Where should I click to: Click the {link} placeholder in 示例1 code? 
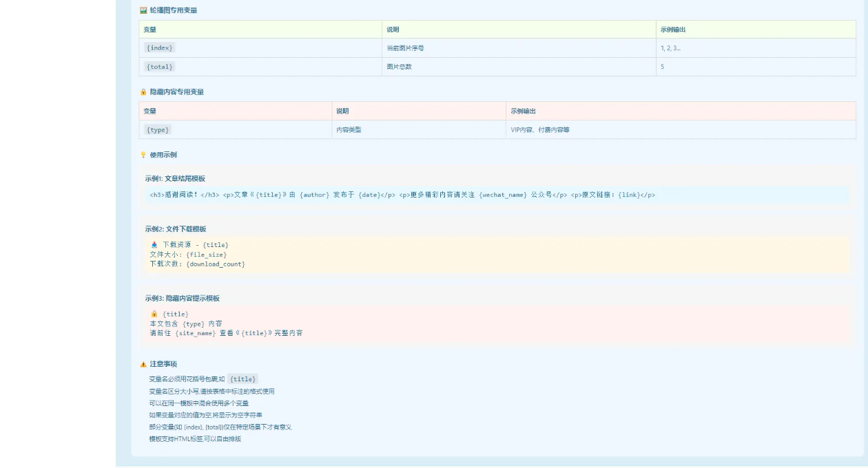628,195
